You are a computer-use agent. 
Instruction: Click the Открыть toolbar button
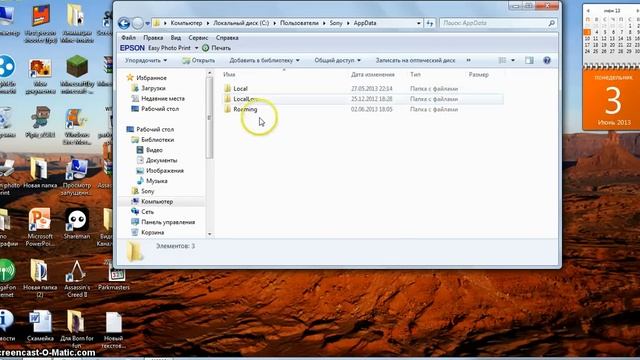pos(198,60)
